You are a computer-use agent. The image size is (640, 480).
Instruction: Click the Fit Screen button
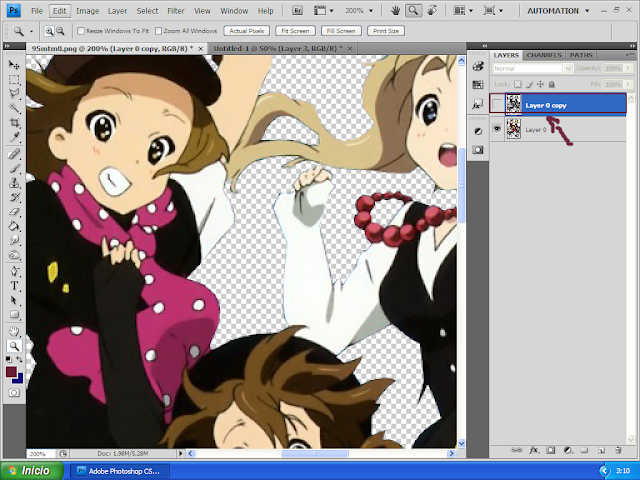click(x=295, y=31)
